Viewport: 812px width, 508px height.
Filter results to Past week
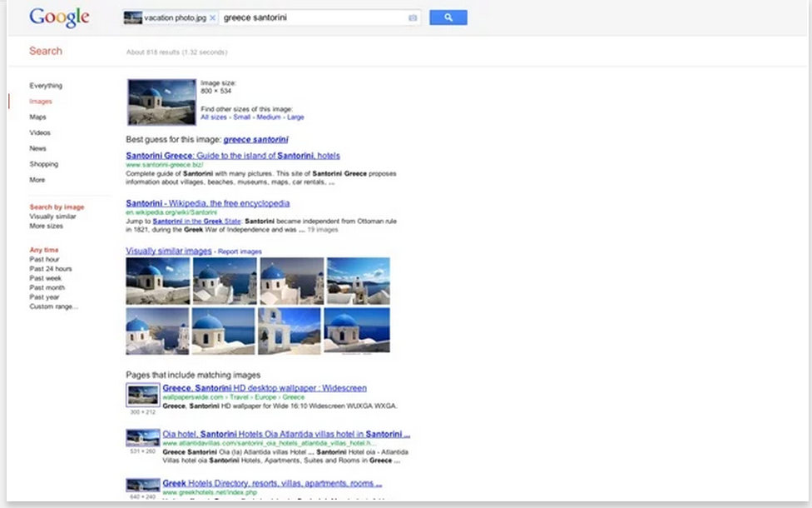pos(45,278)
